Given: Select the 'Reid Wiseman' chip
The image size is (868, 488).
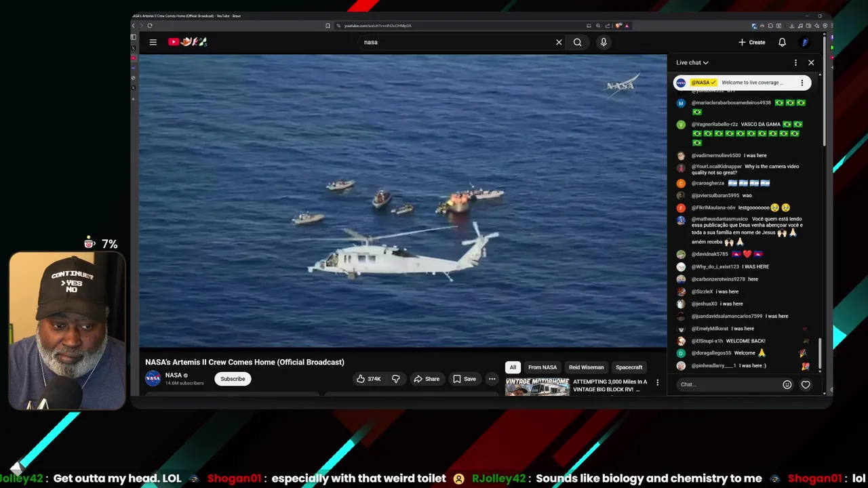Looking at the screenshot, I should click(x=587, y=367).
